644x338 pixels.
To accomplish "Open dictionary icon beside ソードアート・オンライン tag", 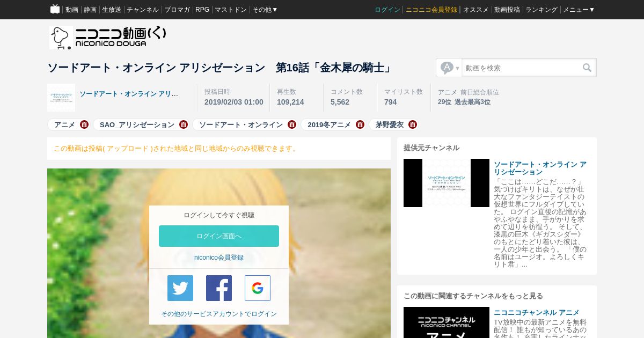I will tap(292, 124).
